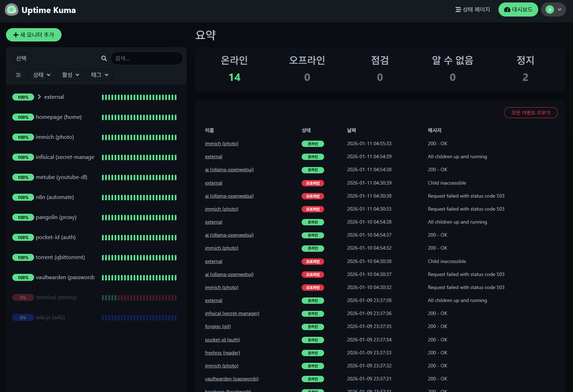Switch to 대시보드 in top navigation
This screenshot has width=573, height=392.
[x=518, y=10]
